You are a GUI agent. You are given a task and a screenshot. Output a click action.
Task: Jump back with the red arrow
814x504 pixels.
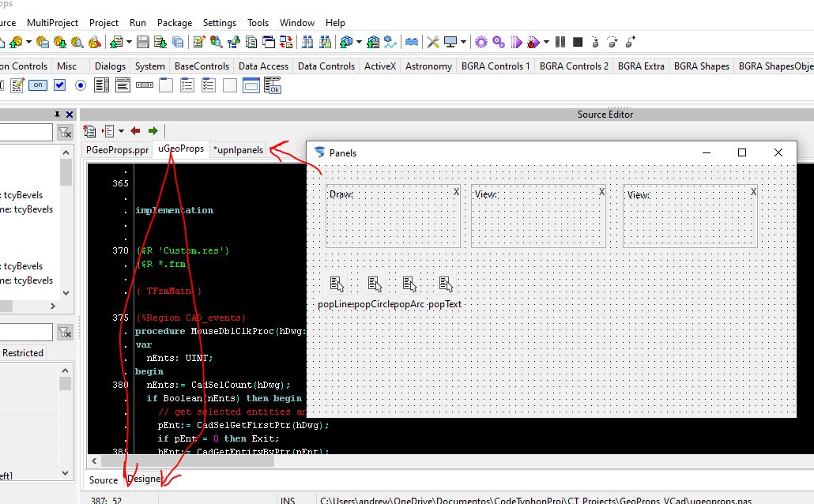coord(135,131)
